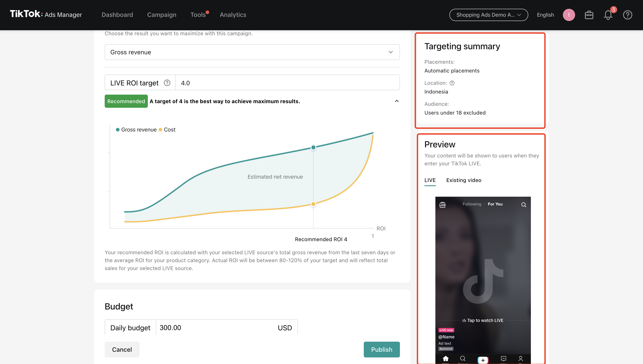Screen dimensions: 643x364
Task: Open the notifications bell icon
Action: click(x=608, y=15)
